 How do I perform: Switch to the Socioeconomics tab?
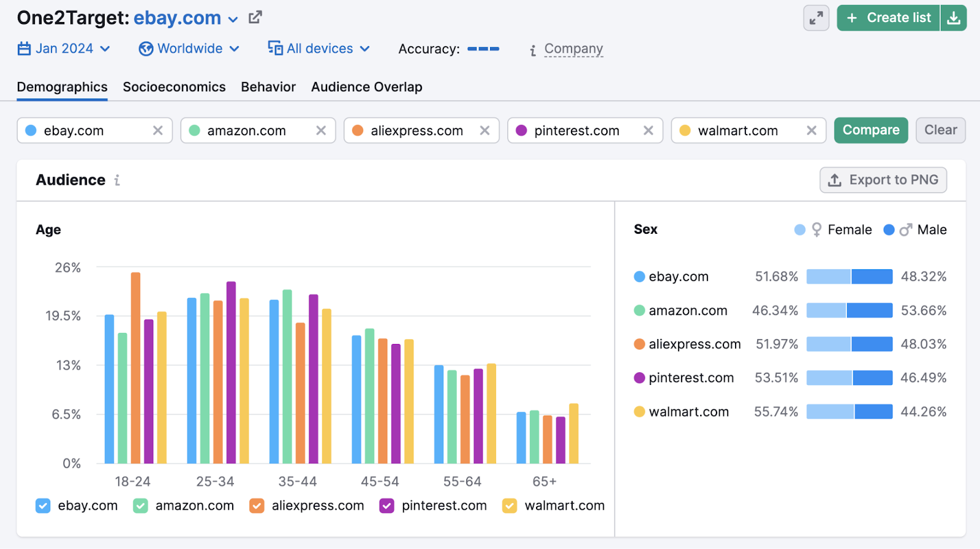(174, 87)
